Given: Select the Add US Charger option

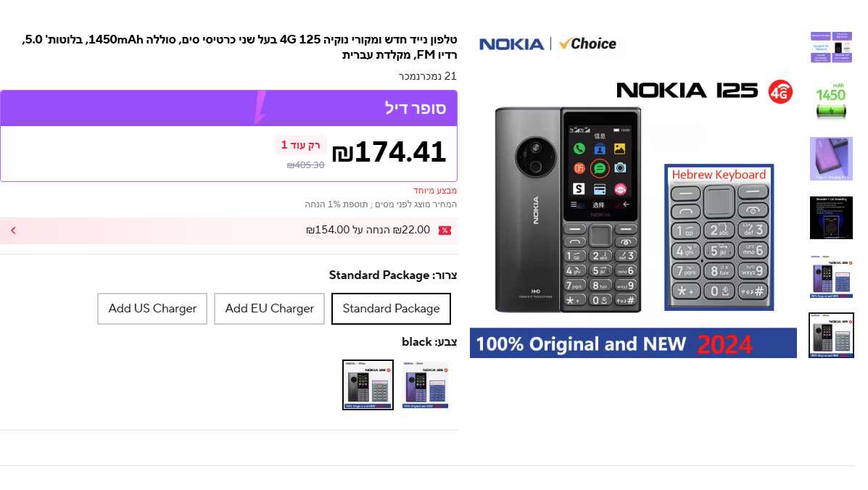Looking at the screenshot, I should pos(152,309).
